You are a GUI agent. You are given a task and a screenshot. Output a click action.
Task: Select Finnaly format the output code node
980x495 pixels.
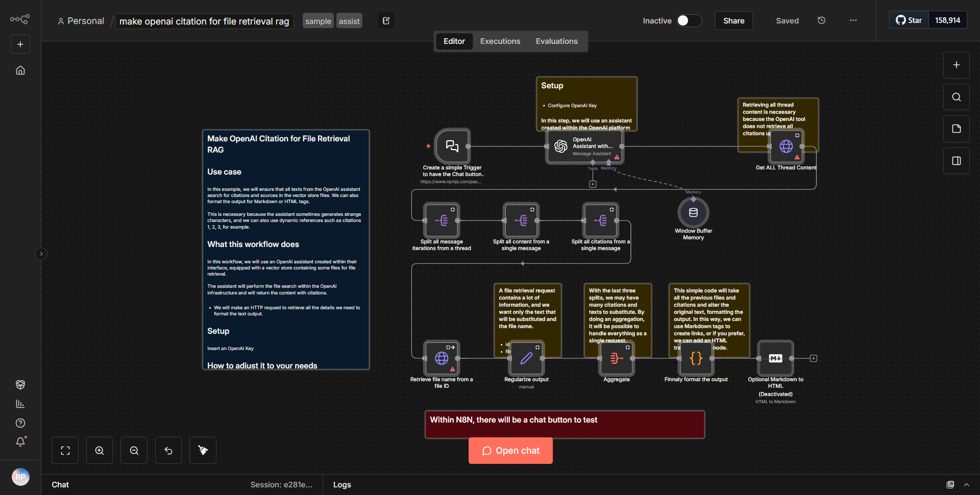[x=696, y=358]
